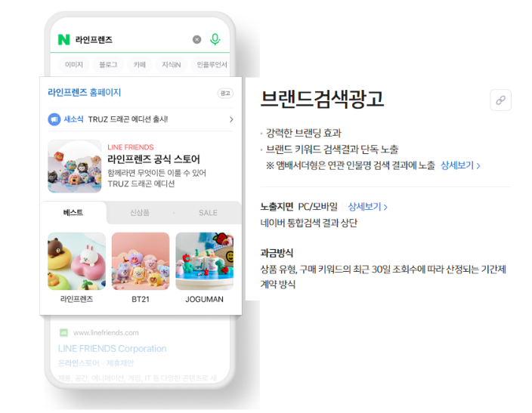Expand the TRUZ 드래곤 에디션 news arrow
This screenshot has height=413, width=532.
click(231, 119)
